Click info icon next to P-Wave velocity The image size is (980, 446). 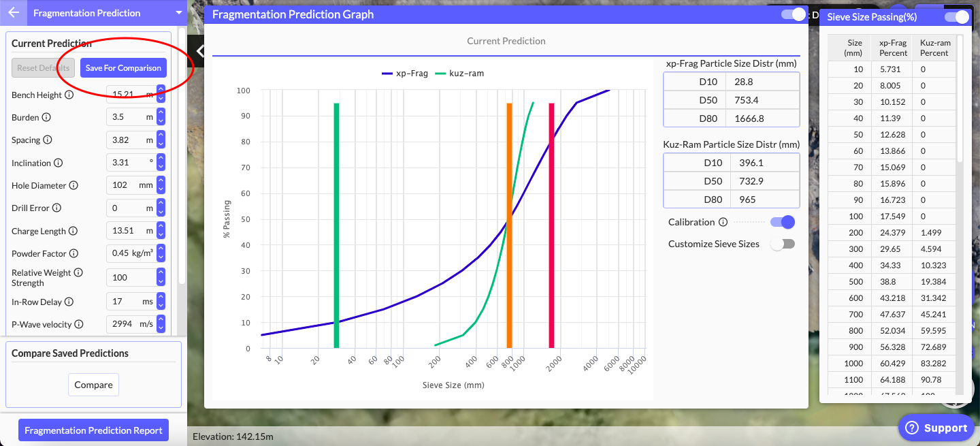[79, 324]
